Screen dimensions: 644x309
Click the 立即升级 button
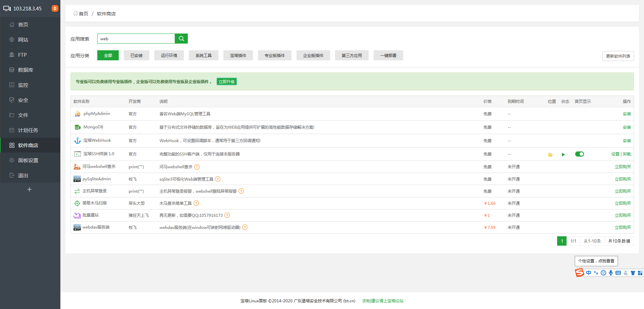point(227,81)
